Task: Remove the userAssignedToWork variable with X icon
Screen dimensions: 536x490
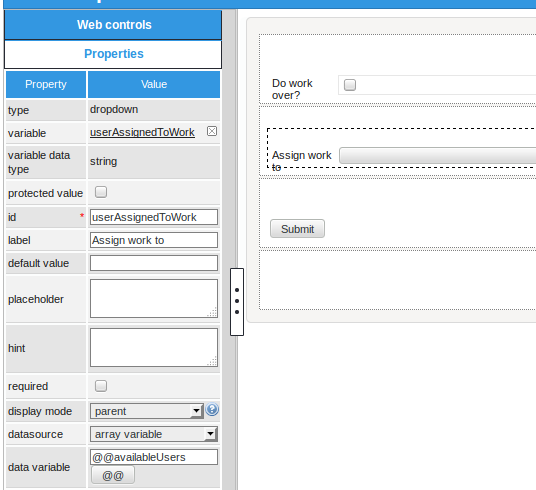Action: [212, 131]
